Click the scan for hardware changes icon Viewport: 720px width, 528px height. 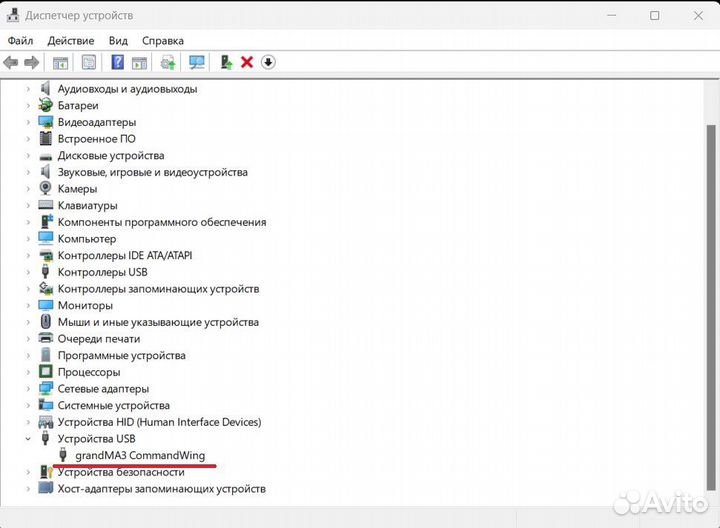tap(197, 62)
